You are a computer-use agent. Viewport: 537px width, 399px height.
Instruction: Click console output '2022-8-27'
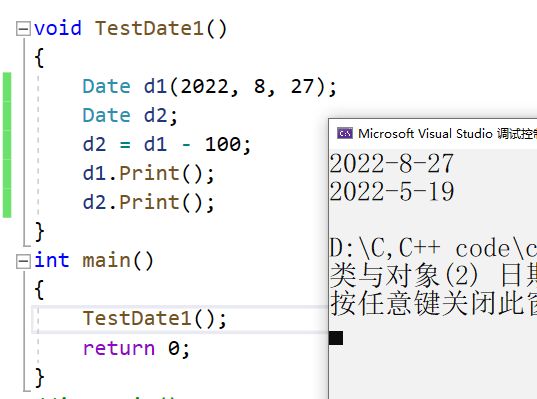pyautogui.click(x=392, y=164)
